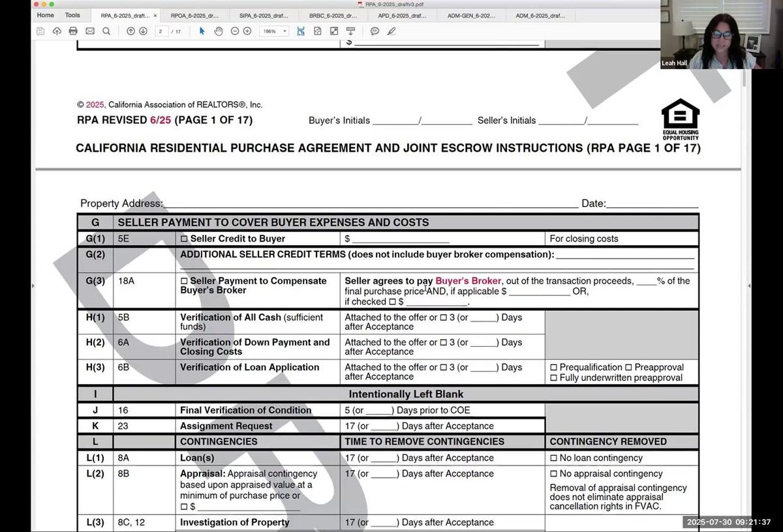Check the No appraisal contingency box
The height and width of the screenshot is (532, 783).
(554, 473)
